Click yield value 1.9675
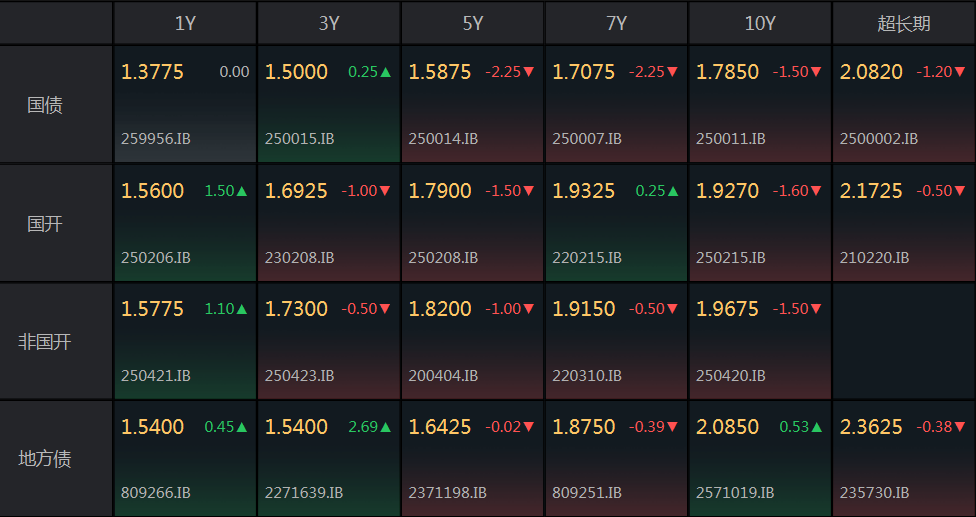The width and height of the screenshot is (976, 517). click(x=727, y=309)
